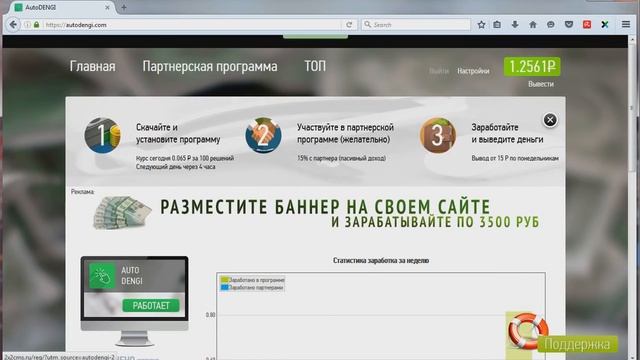Image resolution: width=640 pixels, height=360 pixels.
Task: Click the site information icon in address bar
Action: coord(27,25)
